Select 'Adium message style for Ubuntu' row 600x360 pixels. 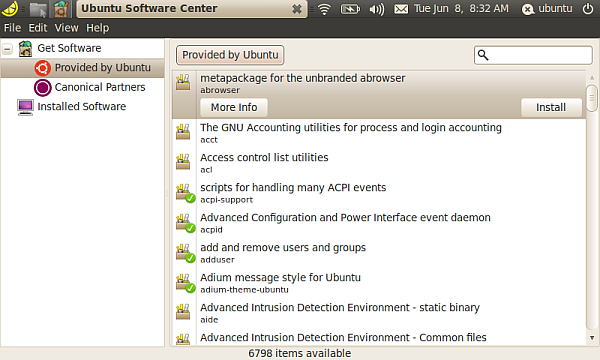pyautogui.click(x=379, y=283)
